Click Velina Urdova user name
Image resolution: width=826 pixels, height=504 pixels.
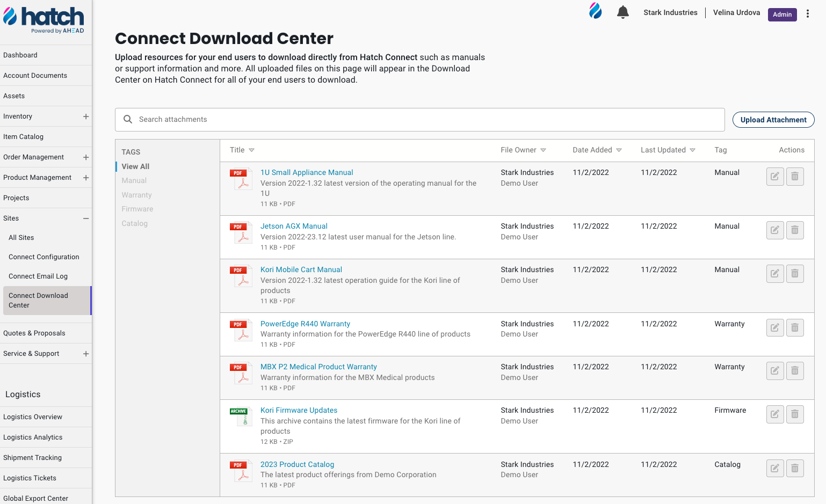click(x=736, y=12)
